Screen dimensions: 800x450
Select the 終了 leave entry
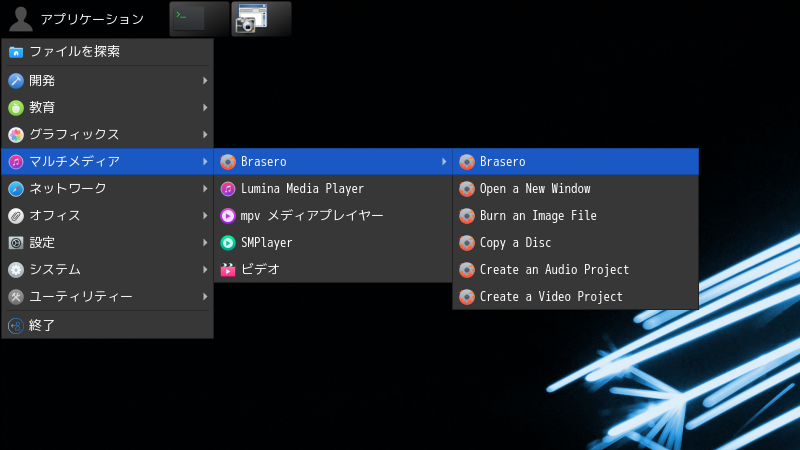[x=107, y=326]
